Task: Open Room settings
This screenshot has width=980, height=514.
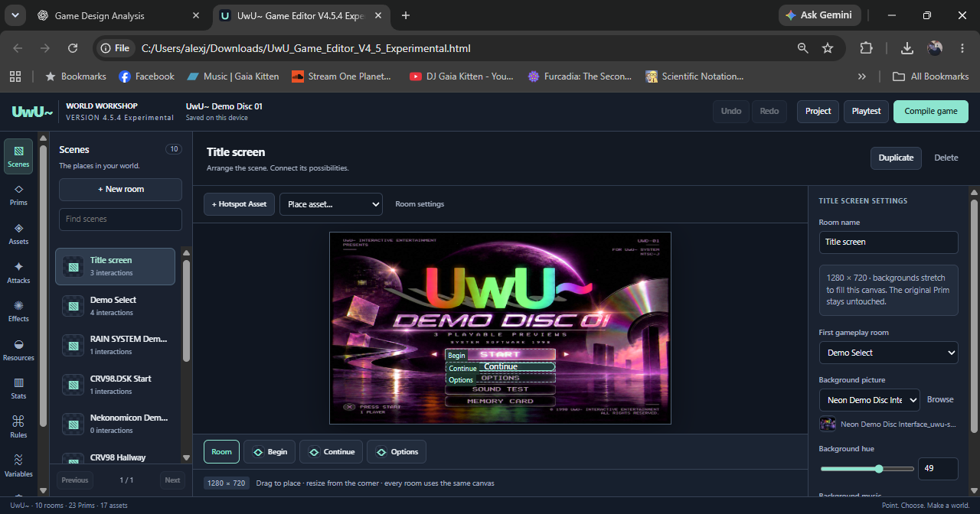Action: [x=420, y=204]
